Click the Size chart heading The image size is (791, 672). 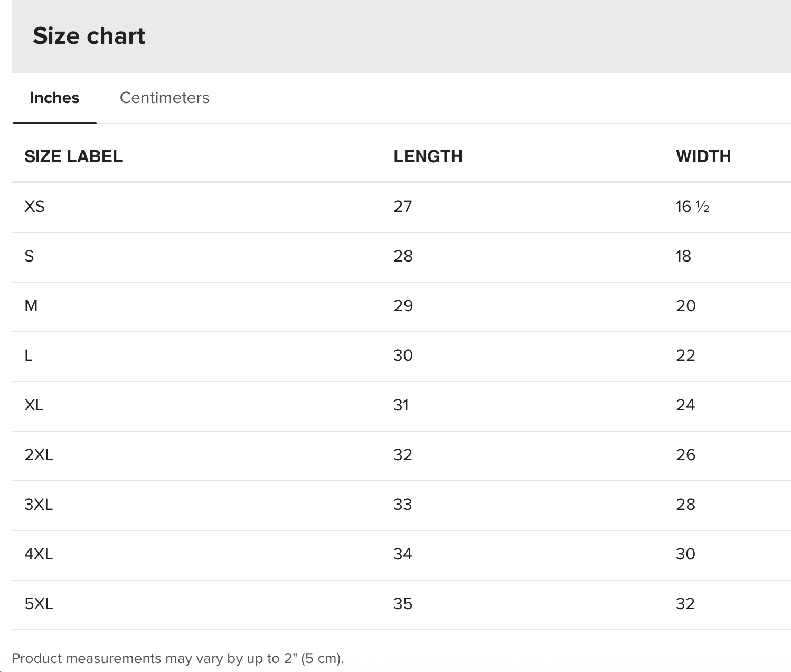(89, 36)
